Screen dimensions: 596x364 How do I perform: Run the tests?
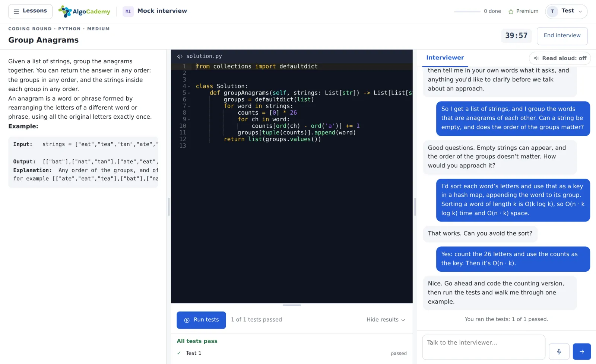click(x=201, y=320)
